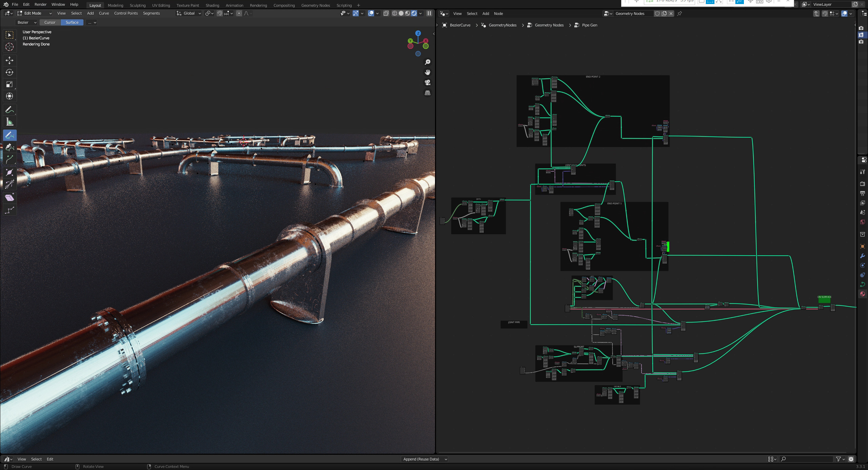Image resolution: width=868 pixels, height=470 pixels.
Task: Select the Tilt tool
Action: pos(9,184)
